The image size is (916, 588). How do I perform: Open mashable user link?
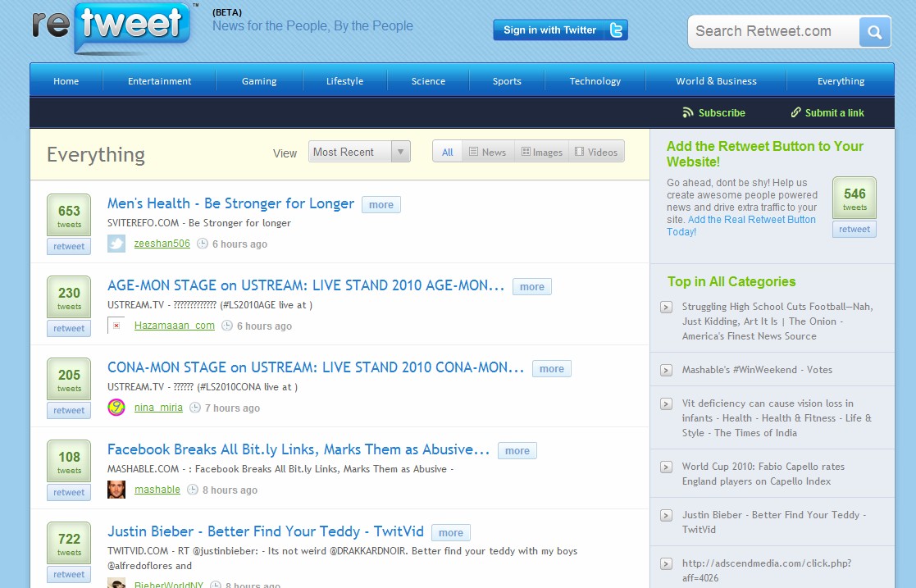(x=157, y=490)
